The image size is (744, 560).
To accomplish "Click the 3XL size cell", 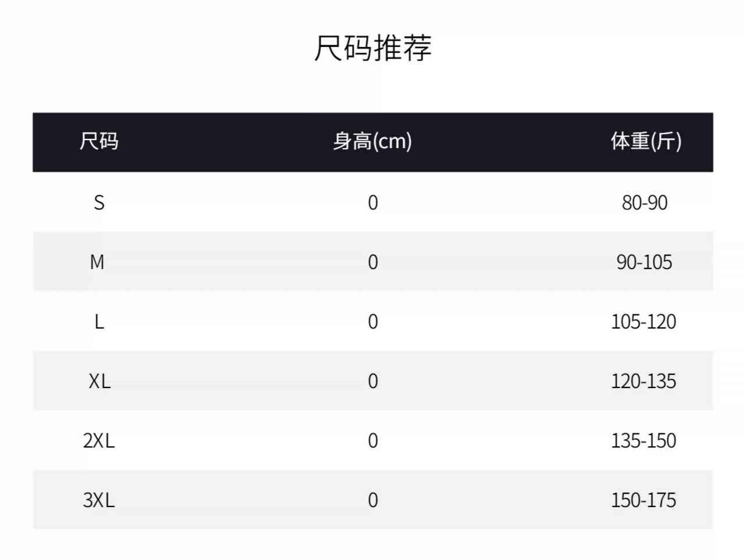I will (x=99, y=500).
